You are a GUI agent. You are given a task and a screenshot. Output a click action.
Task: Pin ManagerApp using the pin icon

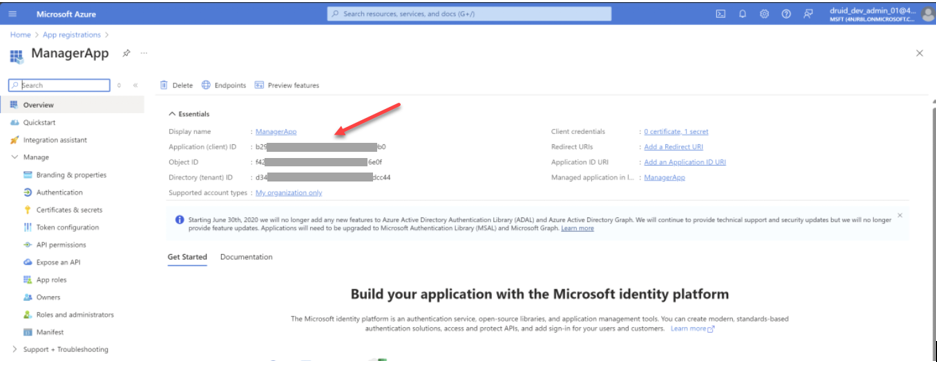(126, 53)
